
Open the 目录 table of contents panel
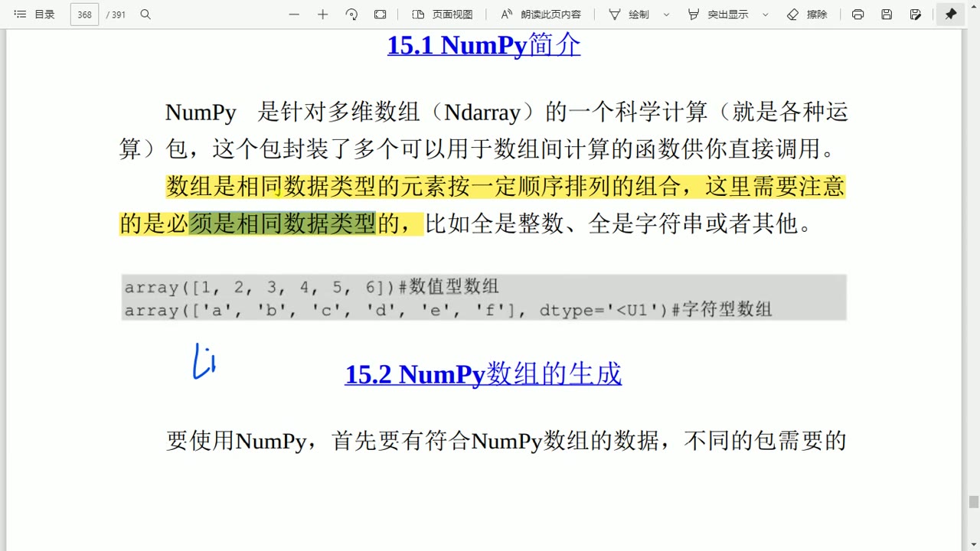point(34,15)
